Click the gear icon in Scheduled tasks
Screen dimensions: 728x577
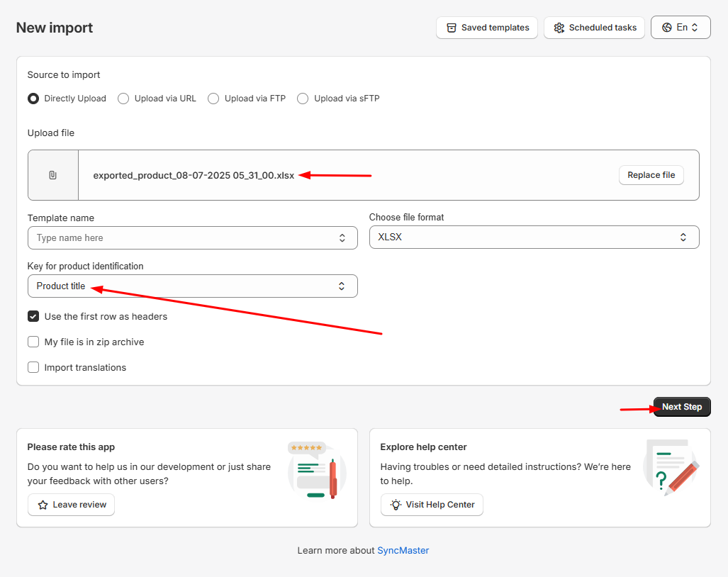559,28
